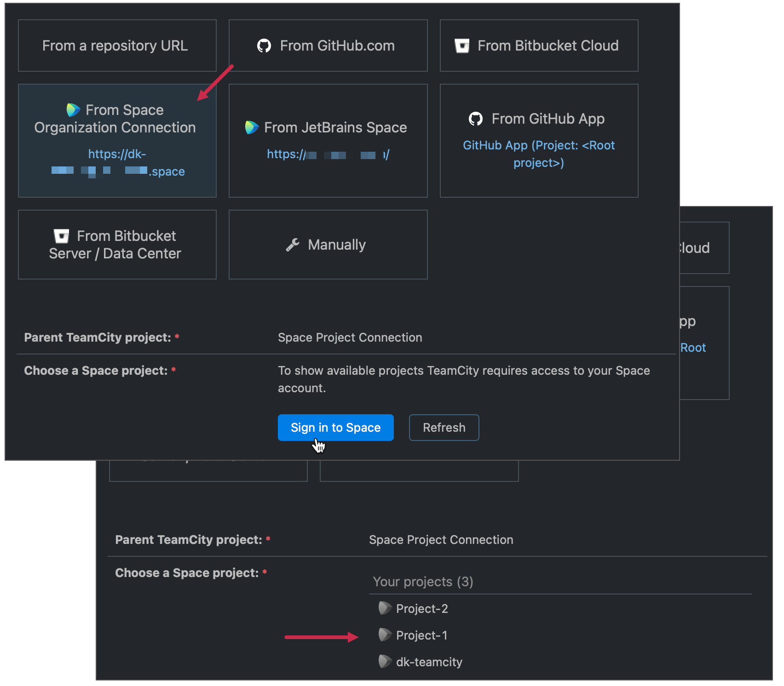Select Project-1 from your projects list
The image size is (784, 686).
(421, 635)
